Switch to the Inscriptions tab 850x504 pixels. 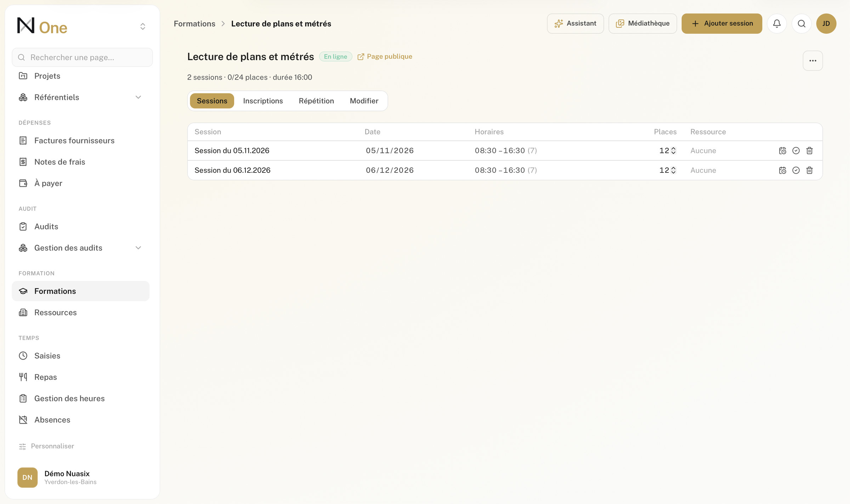click(263, 101)
